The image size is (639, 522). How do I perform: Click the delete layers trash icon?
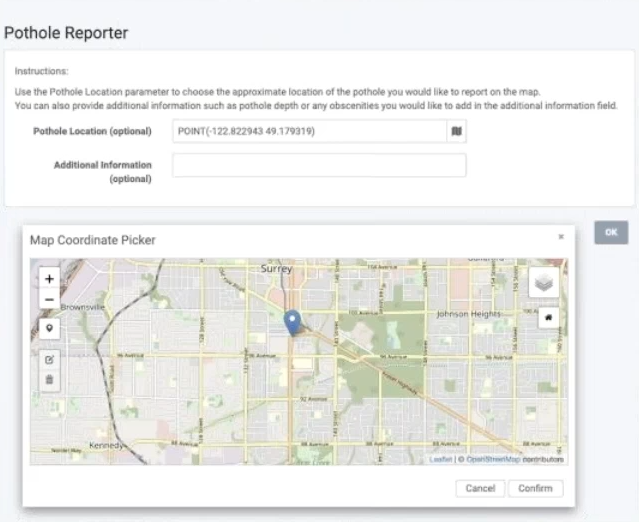click(x=49, y=380)
